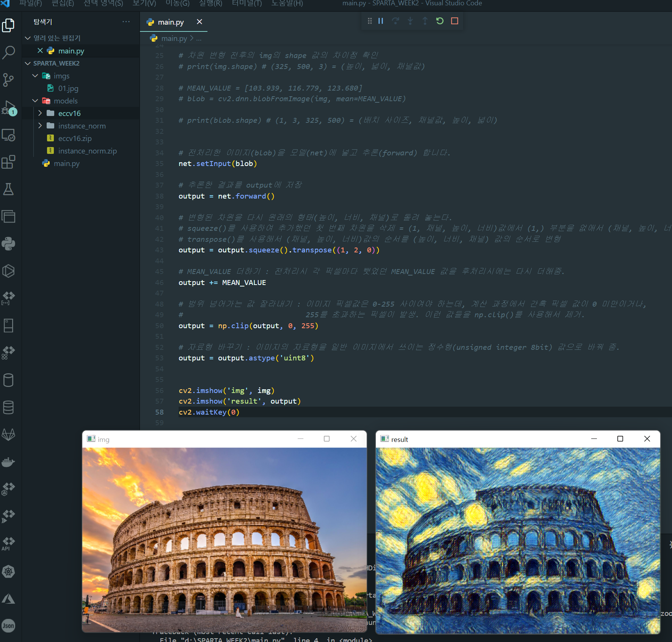Click the result window title bar icon

[385, 439]
